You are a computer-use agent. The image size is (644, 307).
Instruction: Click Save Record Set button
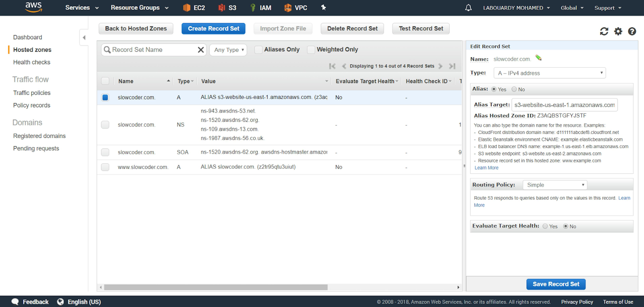[556, 284]
